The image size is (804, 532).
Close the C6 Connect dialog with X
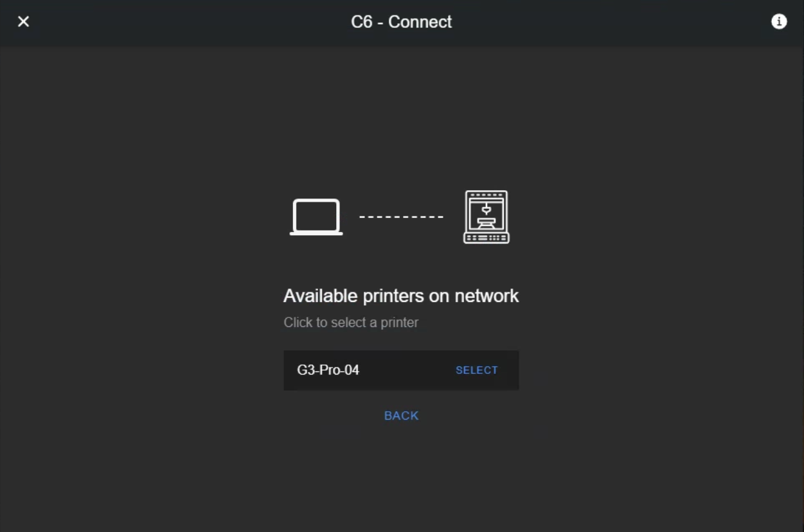pos(23,22)
